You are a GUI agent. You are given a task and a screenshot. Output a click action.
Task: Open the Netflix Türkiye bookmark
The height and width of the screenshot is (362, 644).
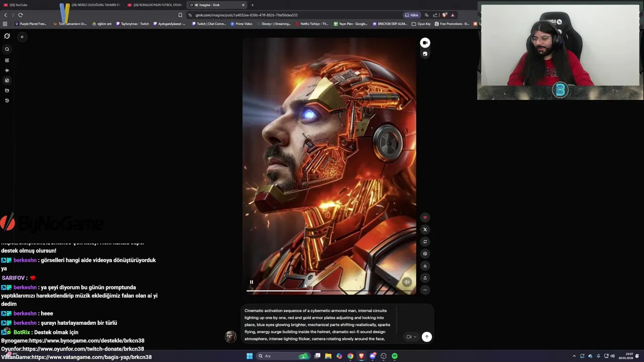click(x=311, y=24)
